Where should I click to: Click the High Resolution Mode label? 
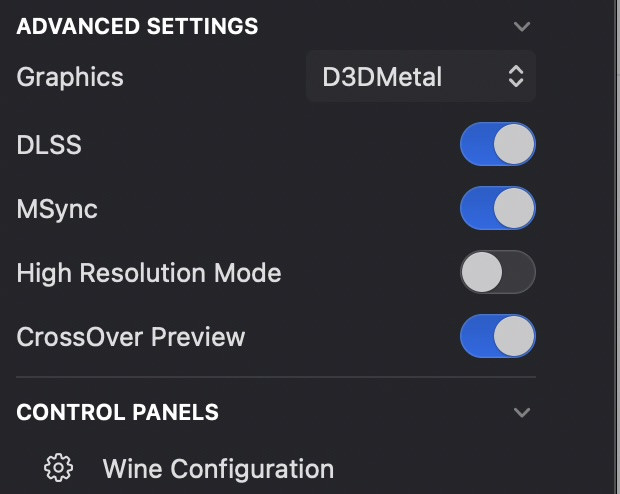(149, 272)
